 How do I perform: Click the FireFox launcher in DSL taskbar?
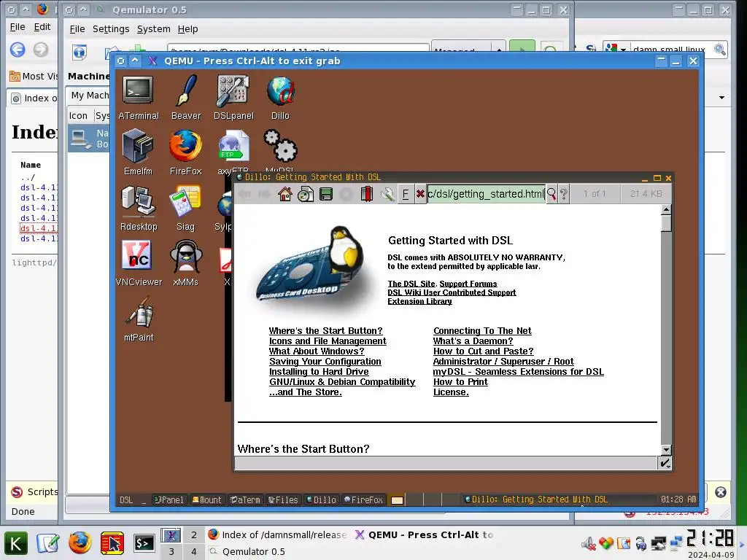coord(363,499)
